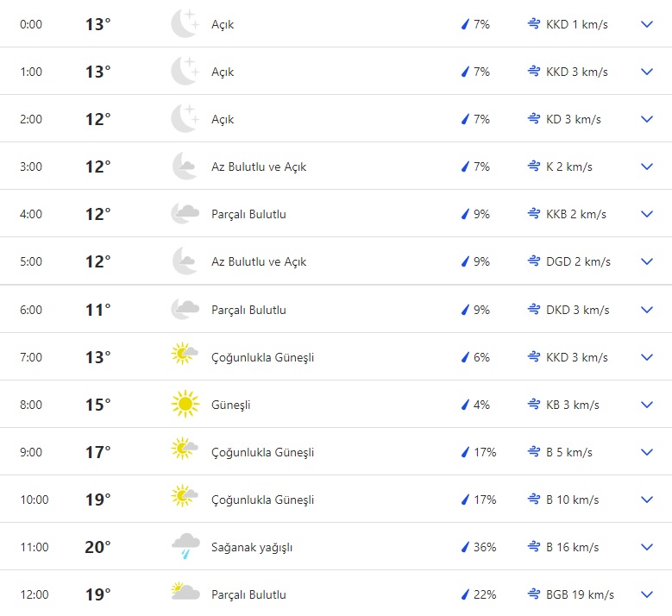Open details chevron for the 12:00 row
Screen dimensions: 672x616
click(647, 594)
